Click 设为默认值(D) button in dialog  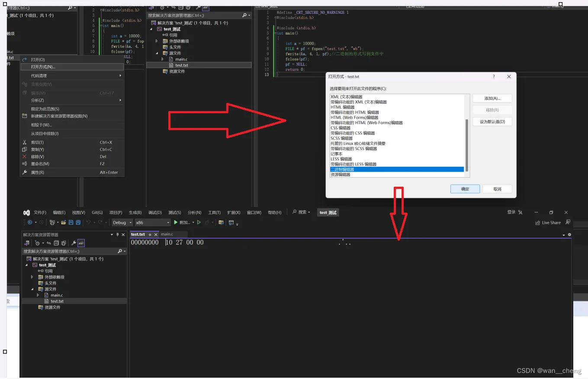[492, 122]
